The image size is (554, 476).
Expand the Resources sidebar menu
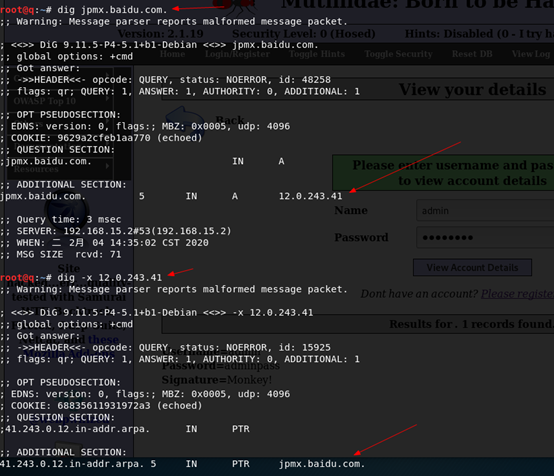[x=60, y=169]
